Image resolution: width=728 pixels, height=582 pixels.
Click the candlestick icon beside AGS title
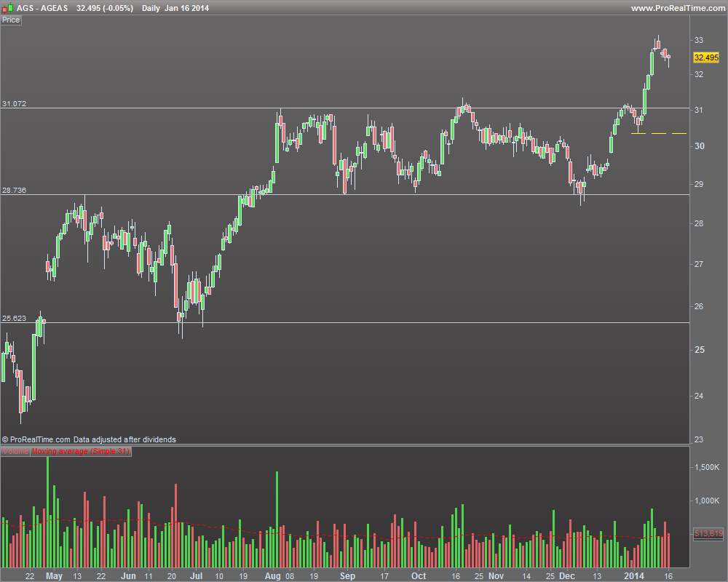click(x=7, y=8)
